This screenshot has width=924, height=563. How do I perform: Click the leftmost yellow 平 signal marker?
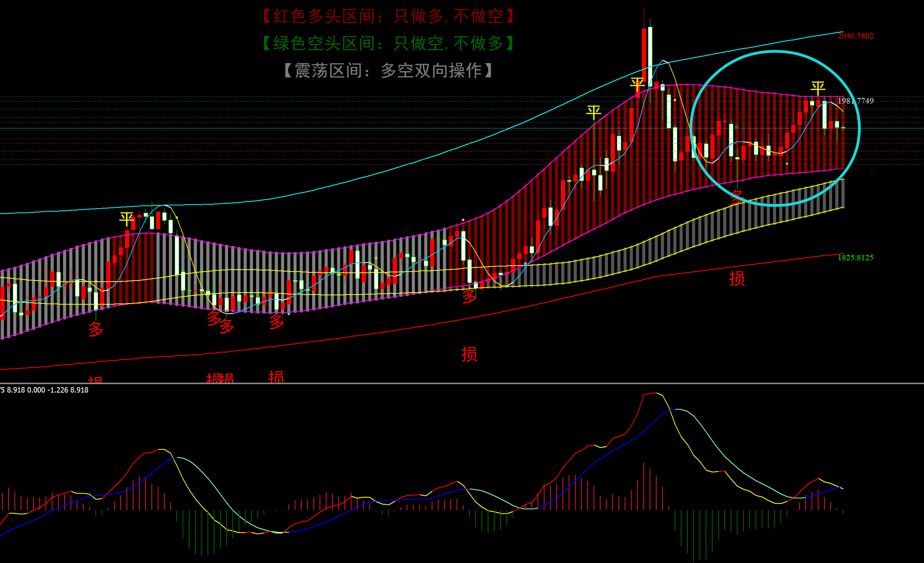point(127,219)
